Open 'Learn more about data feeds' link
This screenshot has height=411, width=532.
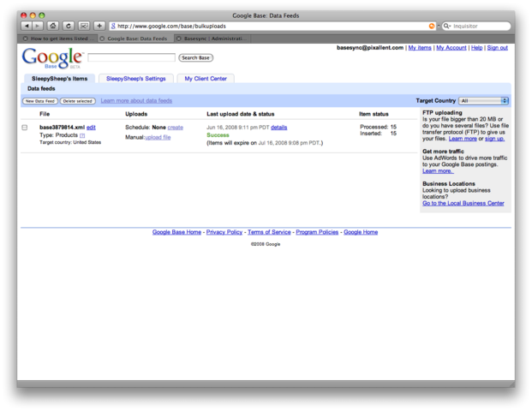tap(136, 101)
